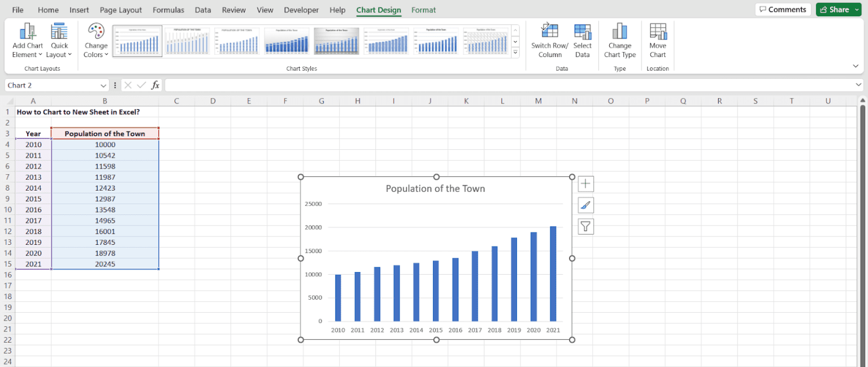Click the Enter checkmark in formula bar
This screenshot has height=367, width=868.
(x=141, y=85)
